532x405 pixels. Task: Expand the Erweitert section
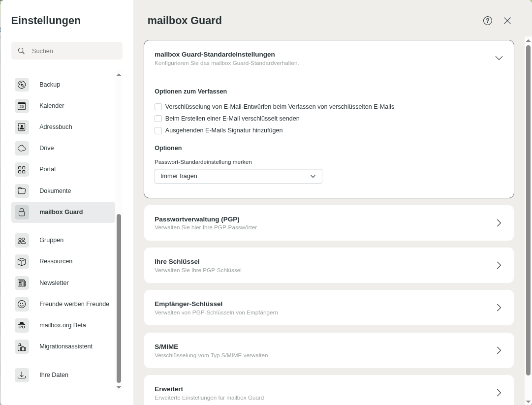pos(329,390)
